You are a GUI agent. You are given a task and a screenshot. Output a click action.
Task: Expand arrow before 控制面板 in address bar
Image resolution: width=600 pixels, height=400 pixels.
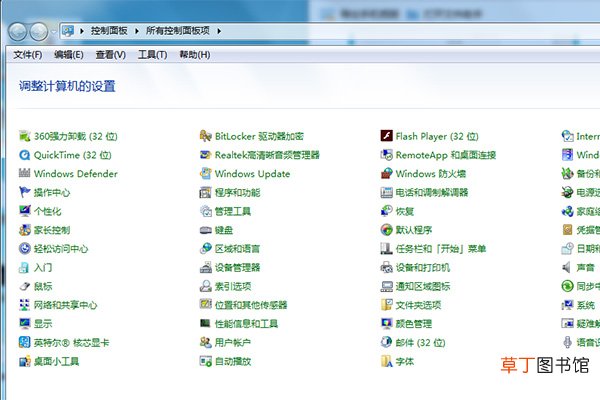(x=82, y=31)
